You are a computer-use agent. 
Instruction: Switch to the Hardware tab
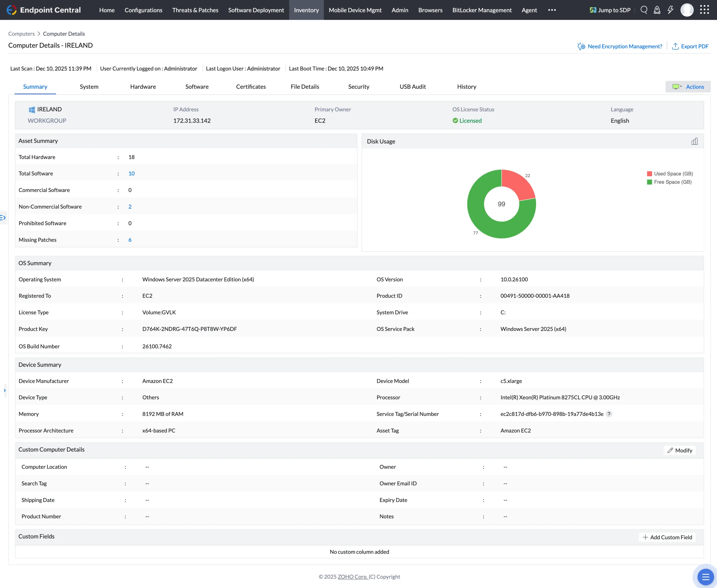143,87
